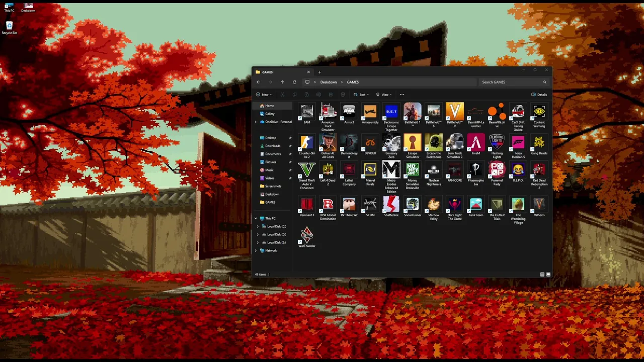Select the Emissary Zero shortcut
The height and width of the screenshot is (362, 644).
pos(391,146)
